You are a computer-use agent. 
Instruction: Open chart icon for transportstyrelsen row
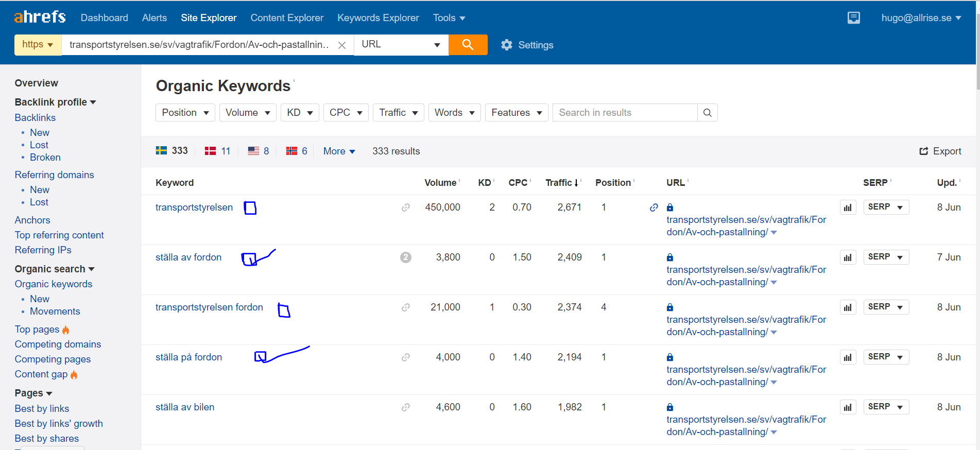click(848, 207)
